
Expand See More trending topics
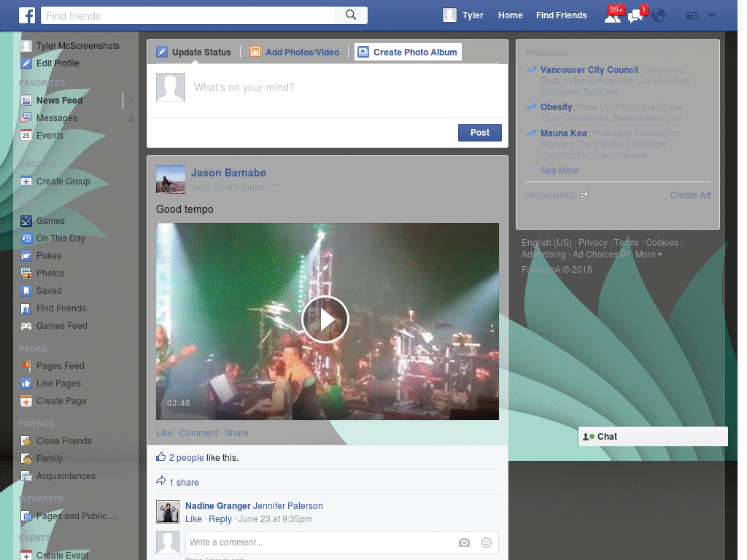(x=560, y=171)
